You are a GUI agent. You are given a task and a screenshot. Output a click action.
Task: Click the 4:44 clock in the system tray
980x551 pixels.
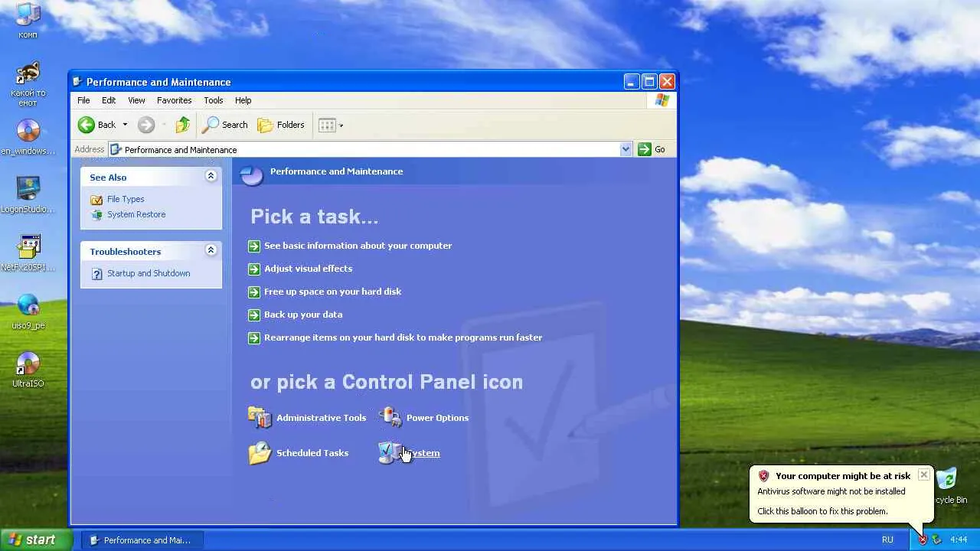tap(959, 540)
